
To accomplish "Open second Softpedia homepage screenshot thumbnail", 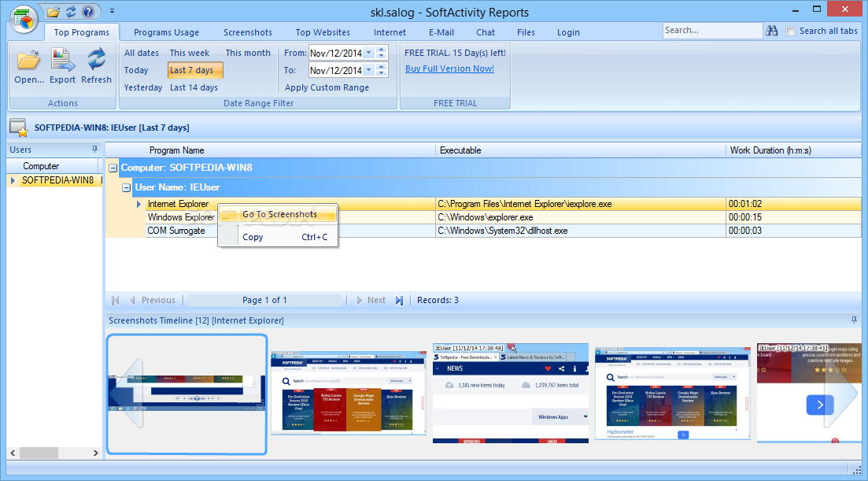I will click(x=348, y=393).
